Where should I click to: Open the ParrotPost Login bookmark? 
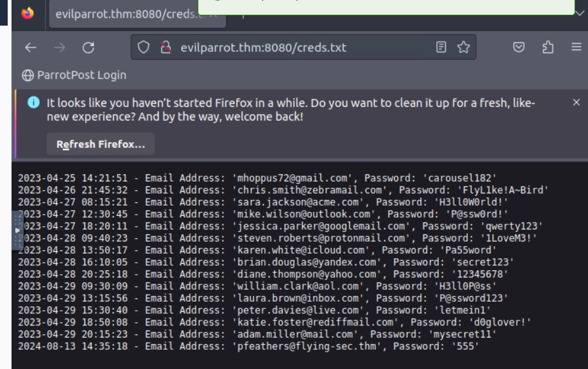pyautogui.click(x=74, y=75)
